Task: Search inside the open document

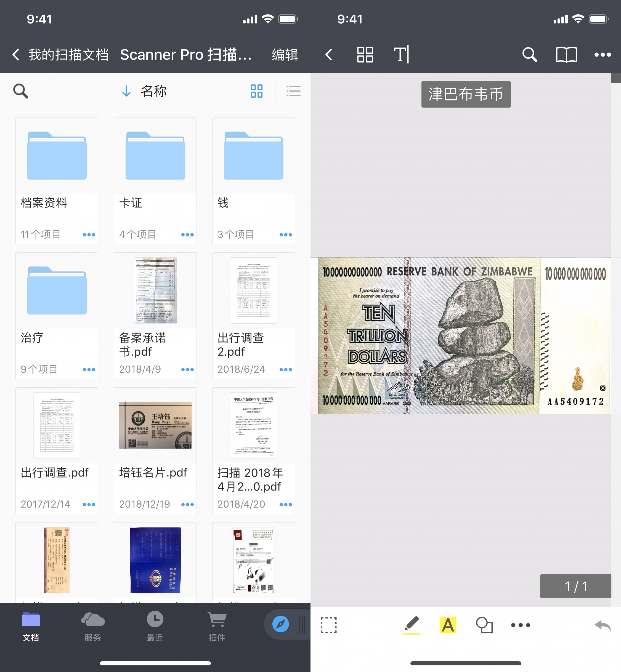Action: [x=529, y=54]
